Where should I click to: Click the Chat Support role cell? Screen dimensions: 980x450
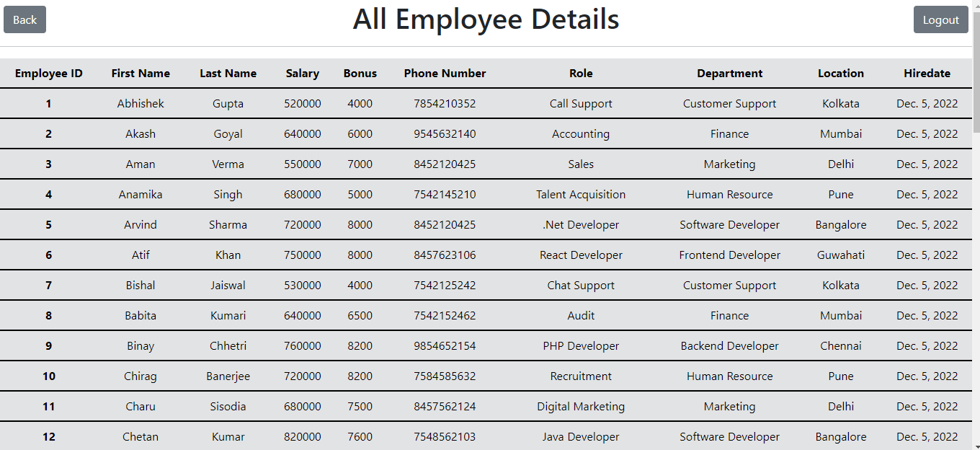[581, 286]
